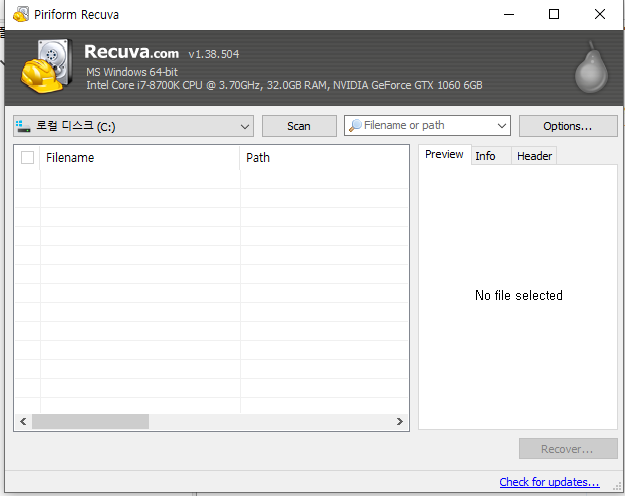Screen dimensions: 625x496
Task: Click the Piriform pear logo
Action: [591, 68]
